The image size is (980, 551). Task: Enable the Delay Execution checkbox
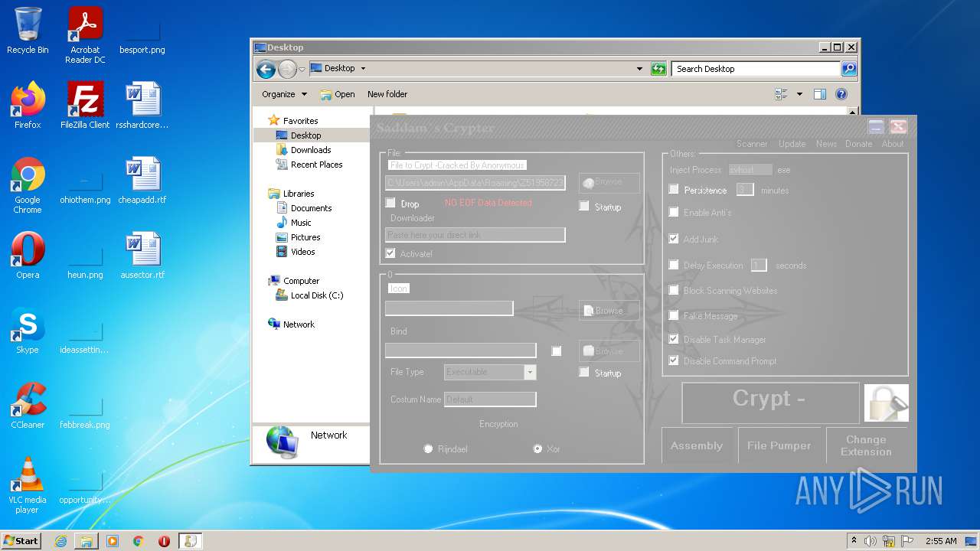coord(674,265)
